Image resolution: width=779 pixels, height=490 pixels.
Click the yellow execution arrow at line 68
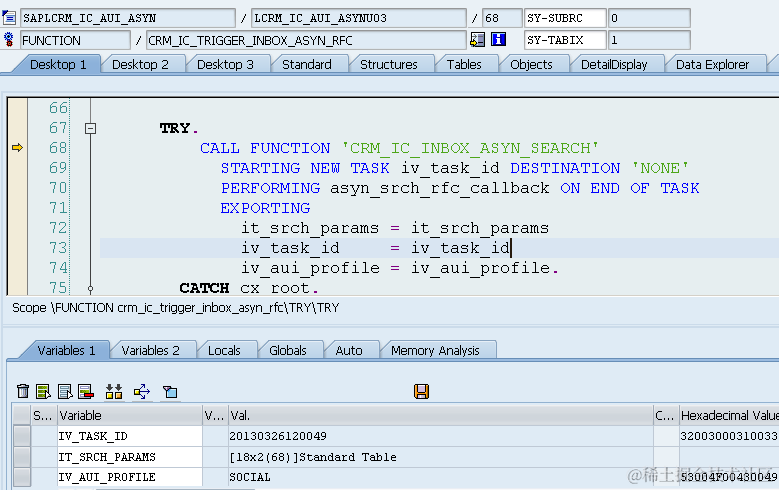click(x=17, y=147)
